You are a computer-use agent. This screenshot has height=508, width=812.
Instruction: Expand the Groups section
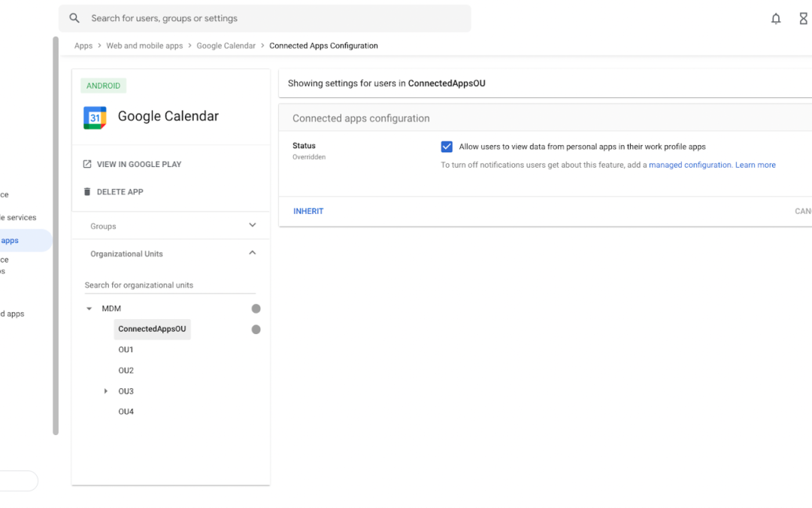point(252,225)
